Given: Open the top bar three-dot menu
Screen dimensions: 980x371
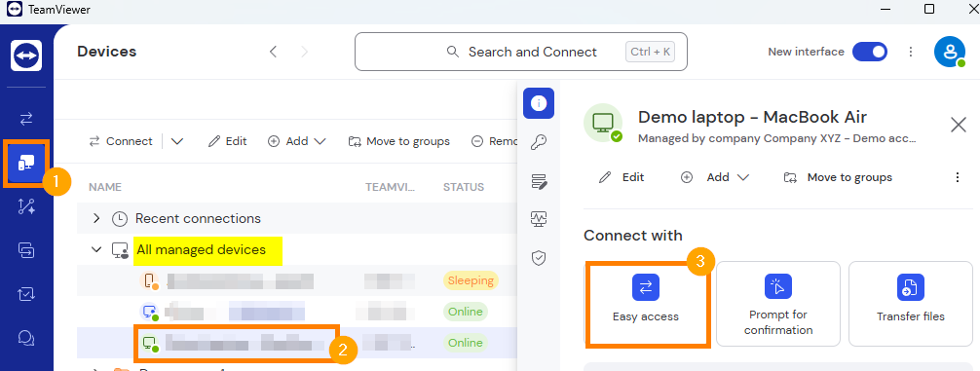Looking at the screenshot, I should (911, 52).
